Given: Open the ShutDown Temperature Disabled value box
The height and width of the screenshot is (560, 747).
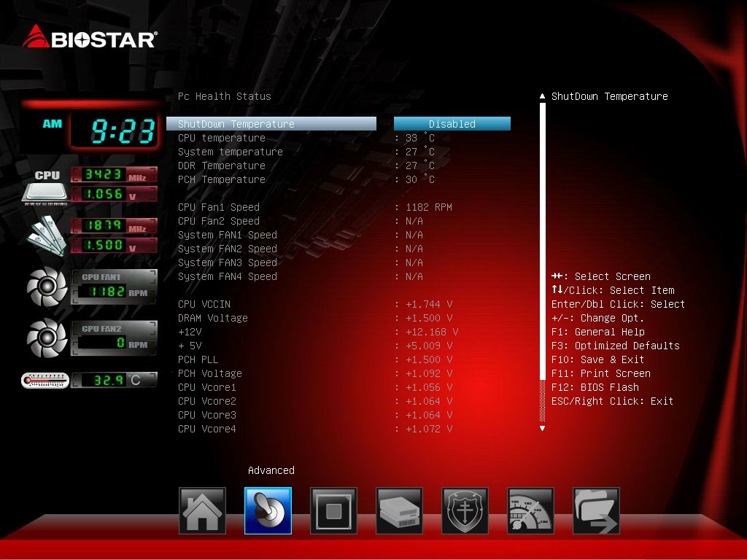Looking at the screenshot, I should [452, 124].
